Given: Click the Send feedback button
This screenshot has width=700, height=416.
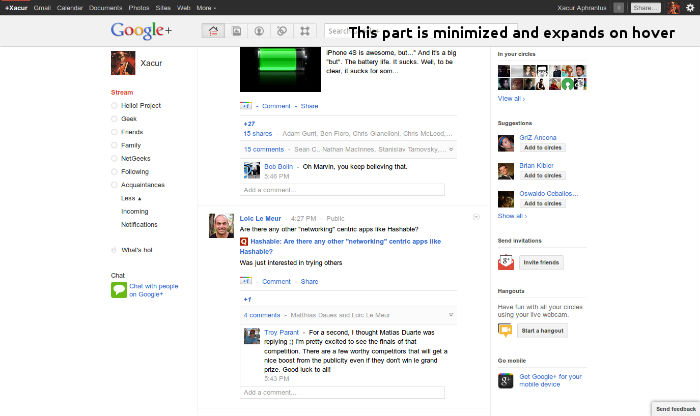Looking at the screenshot, I should pyautogui.click(x=675, y=409).
